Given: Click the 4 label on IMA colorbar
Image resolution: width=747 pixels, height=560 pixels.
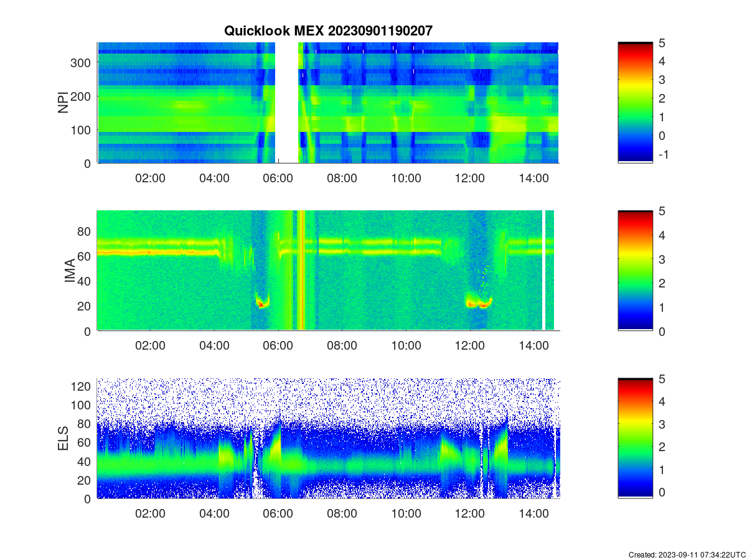Looking at the screenshot, I should [662, 235].
